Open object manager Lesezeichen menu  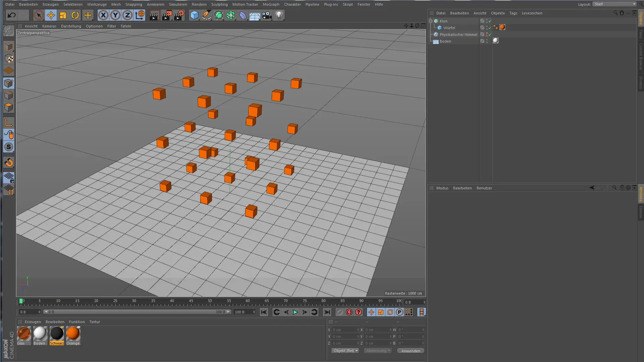pos(532,13)
